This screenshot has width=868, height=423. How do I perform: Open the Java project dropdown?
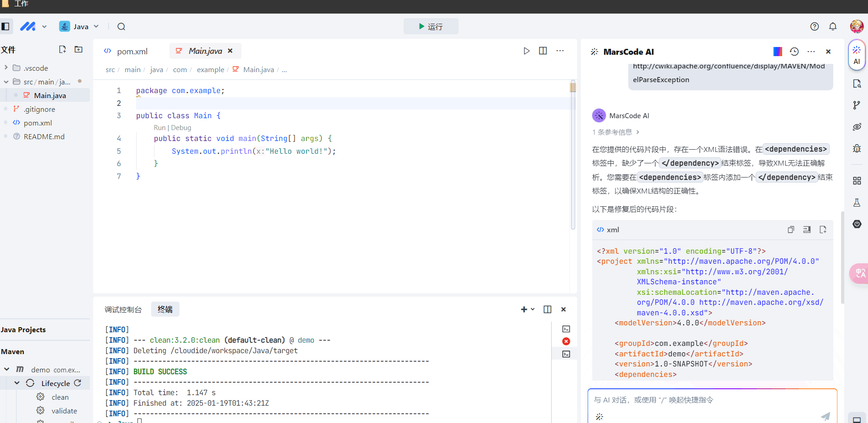(79, 26)
